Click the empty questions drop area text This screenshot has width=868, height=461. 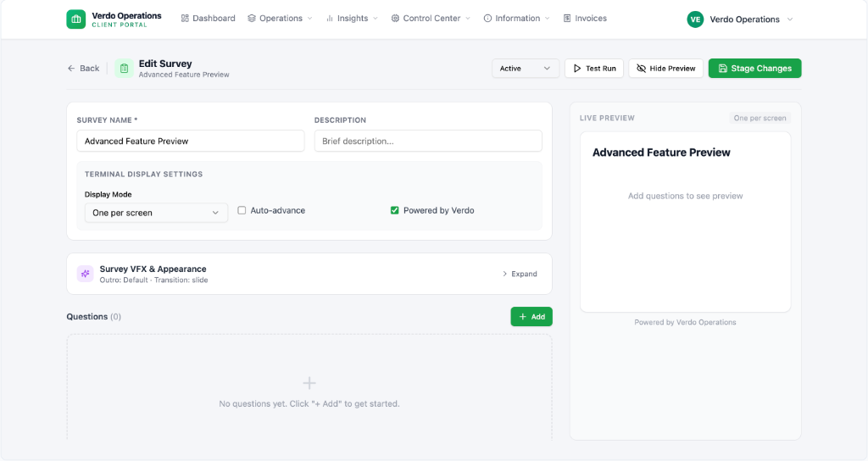click(309, 403)
